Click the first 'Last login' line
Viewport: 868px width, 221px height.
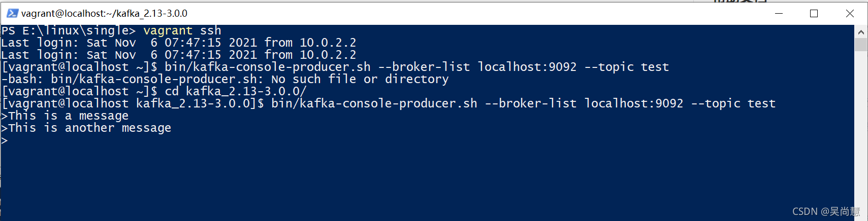coord(179,43)
